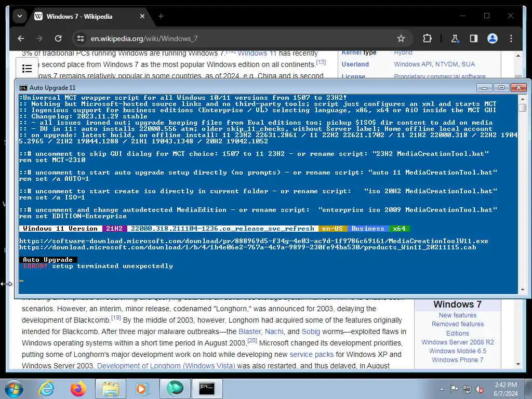Viewport: 532px width, 399px height.
Task: Open citation 20 reference link
Action: tap(252, 340)
